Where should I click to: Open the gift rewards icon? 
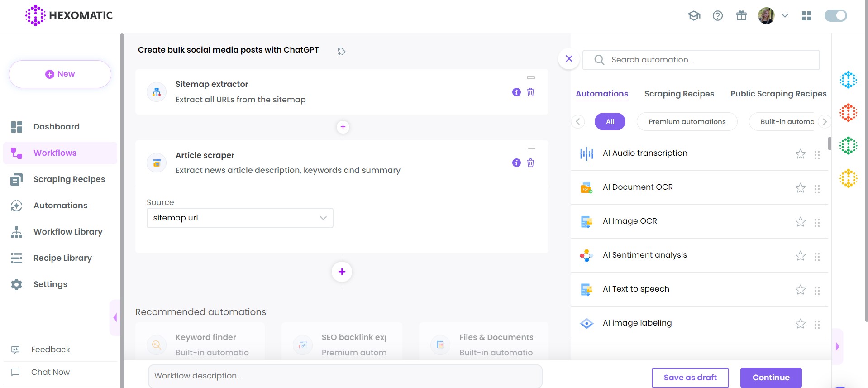click(x=741, y=16)
